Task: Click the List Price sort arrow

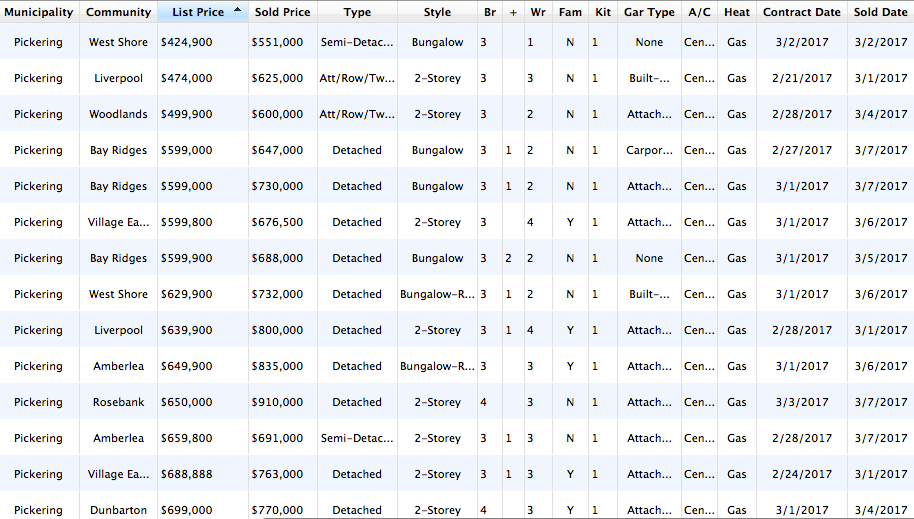Action: (x=237, y=9)
